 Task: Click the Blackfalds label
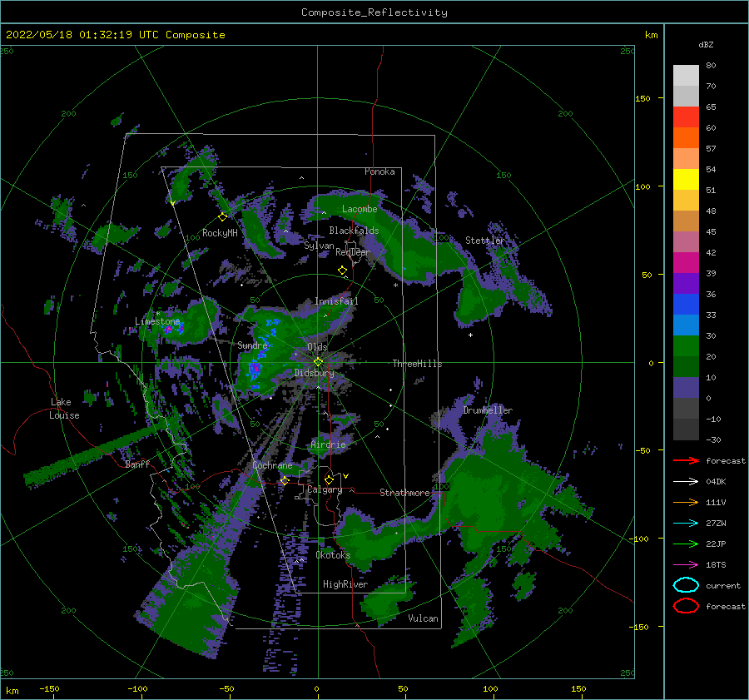354,231
